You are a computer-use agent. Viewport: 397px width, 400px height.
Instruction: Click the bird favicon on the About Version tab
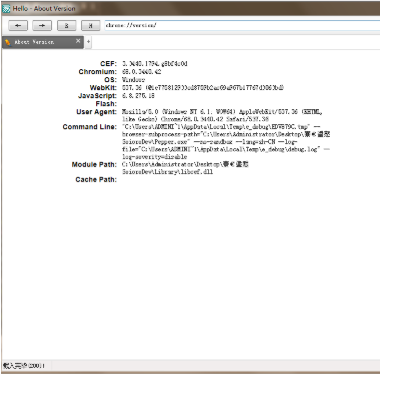click(8, 42)
